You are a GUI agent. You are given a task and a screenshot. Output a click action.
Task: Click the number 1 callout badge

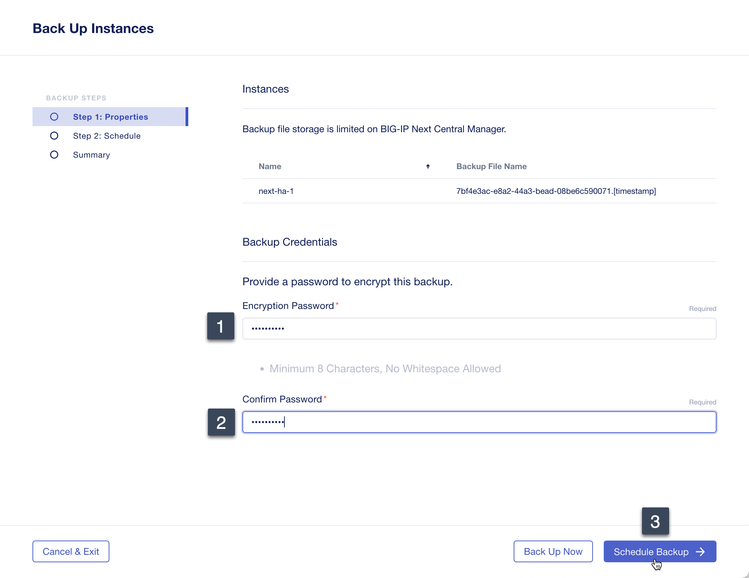click(220, 326)
